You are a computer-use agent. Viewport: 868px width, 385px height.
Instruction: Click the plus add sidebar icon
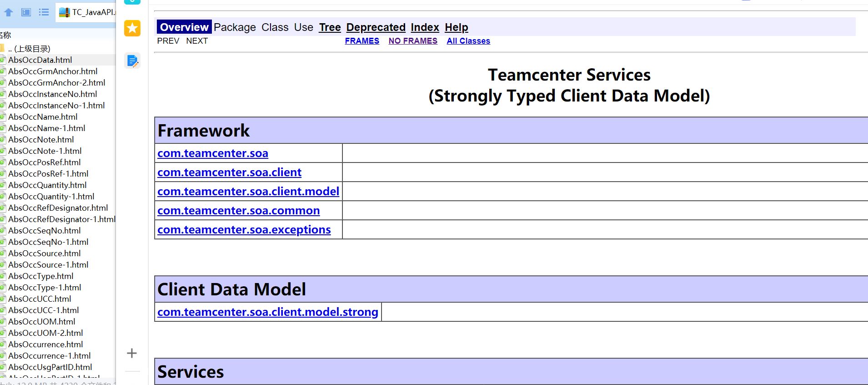(x=132, y=353)
